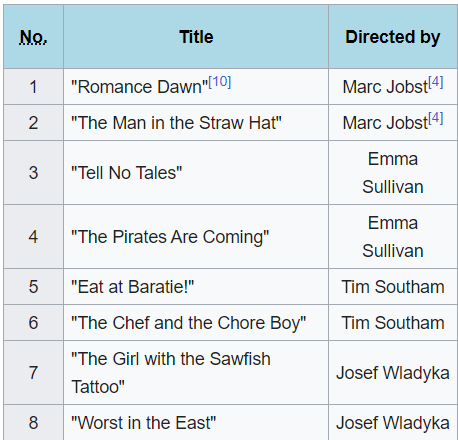
Task: Click the "Title" column header
Action: pyautogui.click(x=196, y=37)
